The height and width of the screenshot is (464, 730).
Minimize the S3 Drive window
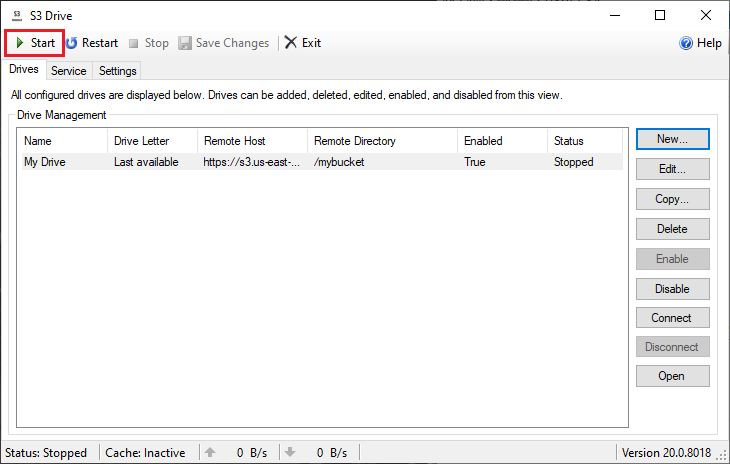click(x=615, y=15)
